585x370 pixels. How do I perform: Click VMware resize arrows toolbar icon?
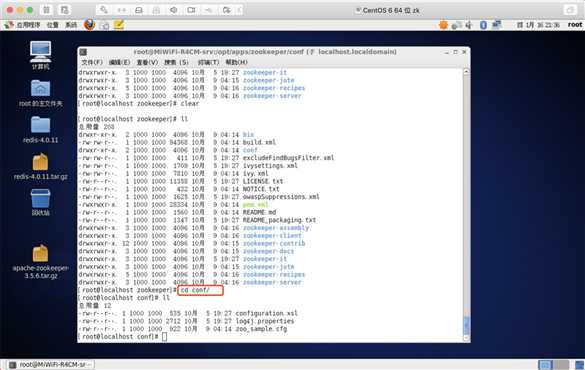coord(121,10)
